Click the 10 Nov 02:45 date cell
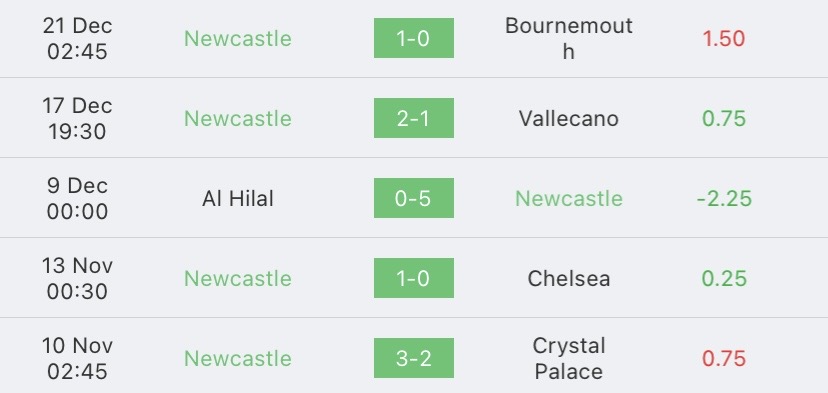Viewport: 828px width, 393px height. pyautogui.click(x=77, y=359)
